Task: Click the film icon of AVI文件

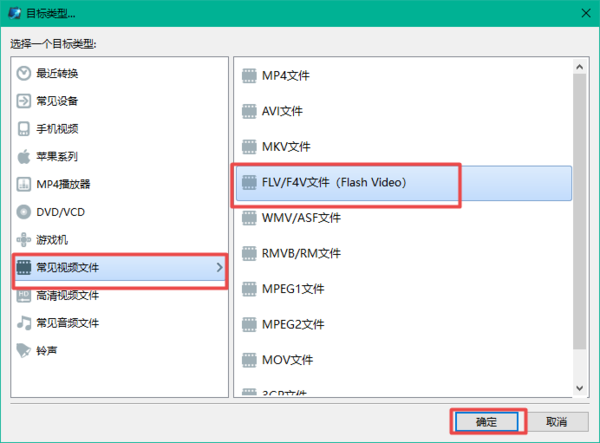Action: [249, 111]
